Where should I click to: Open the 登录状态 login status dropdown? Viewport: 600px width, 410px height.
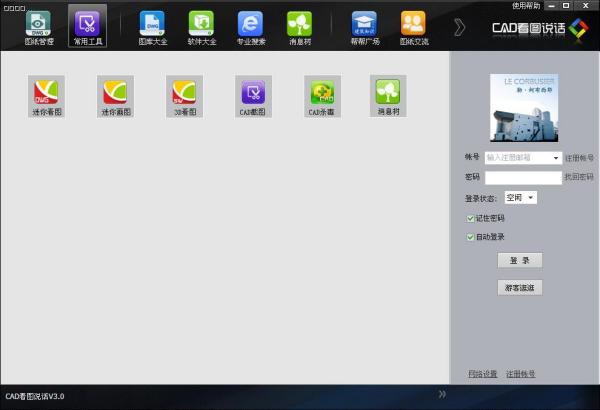click(x=530, y=198)
